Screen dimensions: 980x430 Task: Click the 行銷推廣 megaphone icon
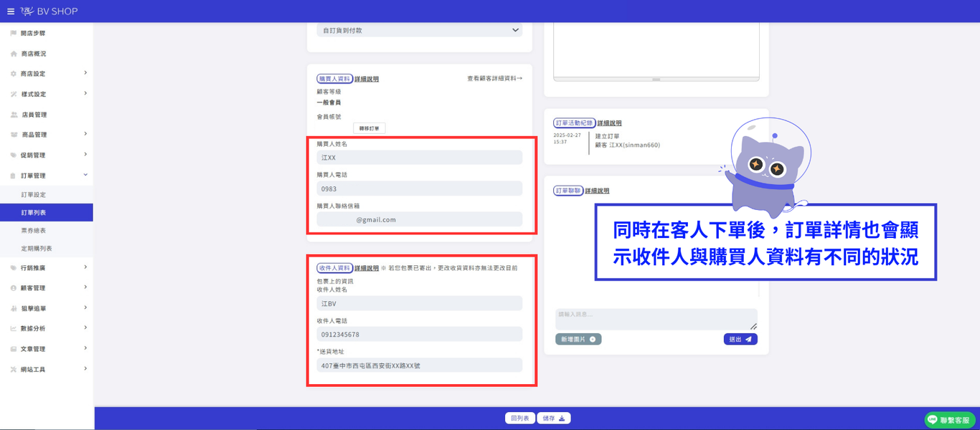pyautogui.click(x=14, y=268)
